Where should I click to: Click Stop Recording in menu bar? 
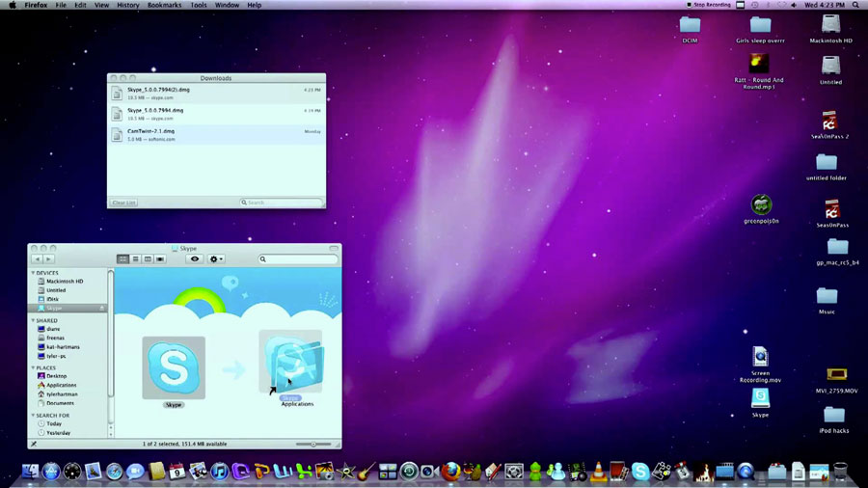point(709,5)
